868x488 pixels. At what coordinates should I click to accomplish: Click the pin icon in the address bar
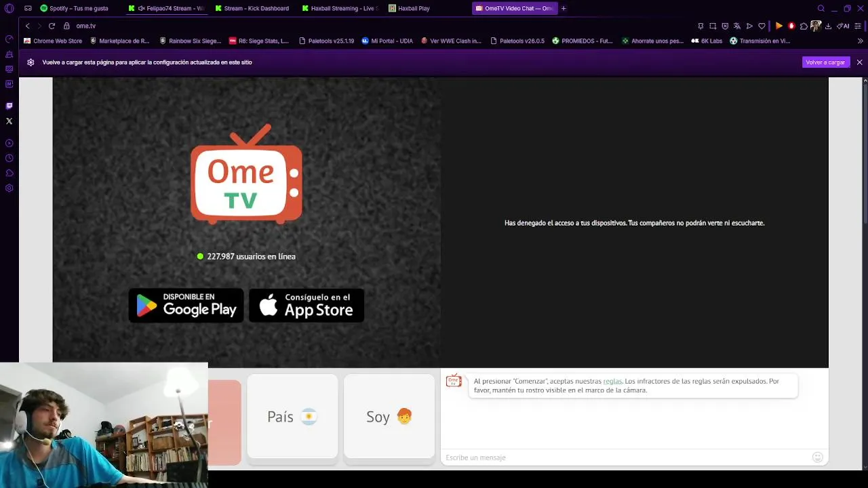pyautogui.click(x=701, y=26)
